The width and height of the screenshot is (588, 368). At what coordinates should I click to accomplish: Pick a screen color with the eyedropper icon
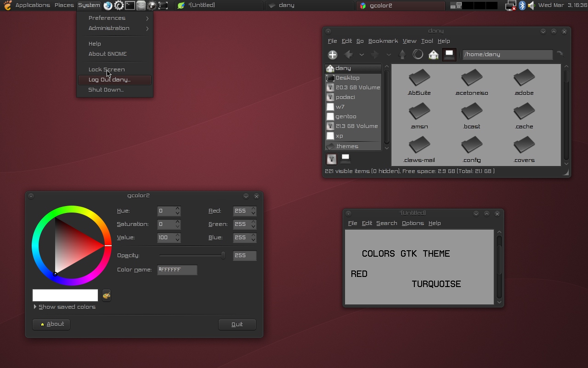[x=106, y=295]
